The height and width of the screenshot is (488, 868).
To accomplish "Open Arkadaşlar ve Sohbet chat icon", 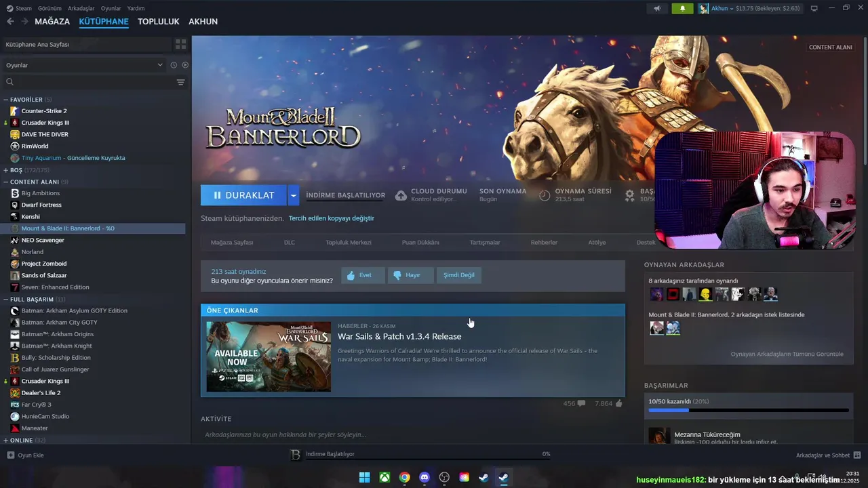I will (x=857, y=455).
